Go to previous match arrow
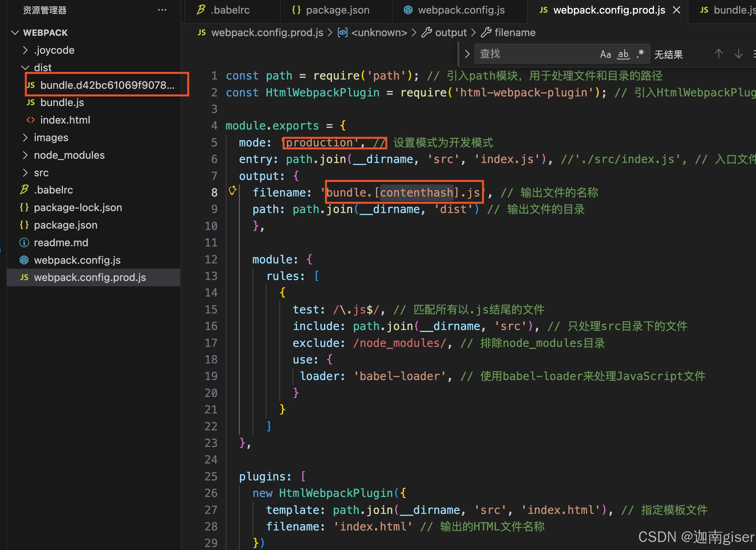This screenshot has width=756, height=550. pyautogui.click(x=718, y=54)
